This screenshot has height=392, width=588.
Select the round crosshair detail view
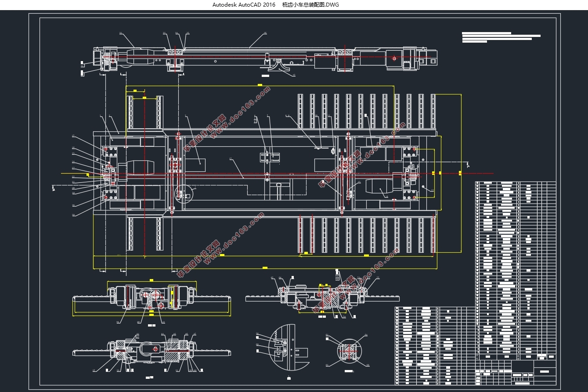tap(349, 352)
